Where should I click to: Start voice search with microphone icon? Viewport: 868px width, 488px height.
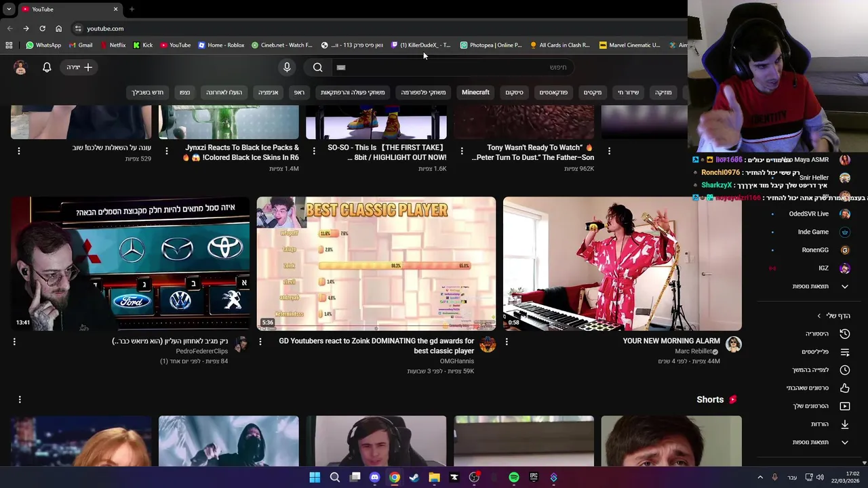pyautogui.click(x=287, y=67)
